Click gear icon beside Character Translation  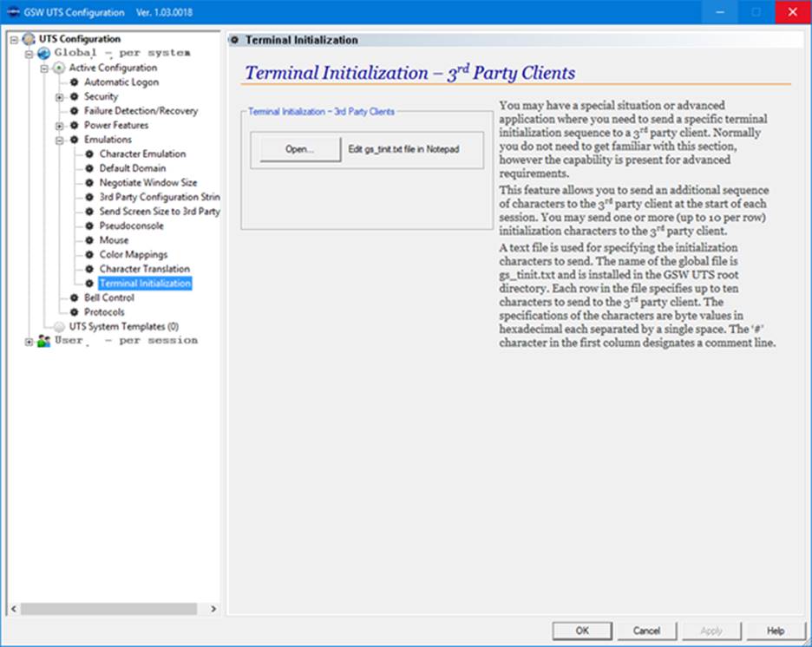(89, 269)
